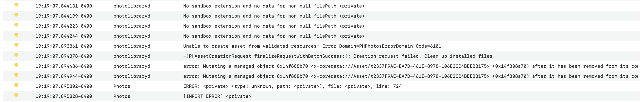Click the "Mutating a managed object" message at 19:19:07.894944
The height and width of the screenshot is (102, 644).
click(410, 76)
